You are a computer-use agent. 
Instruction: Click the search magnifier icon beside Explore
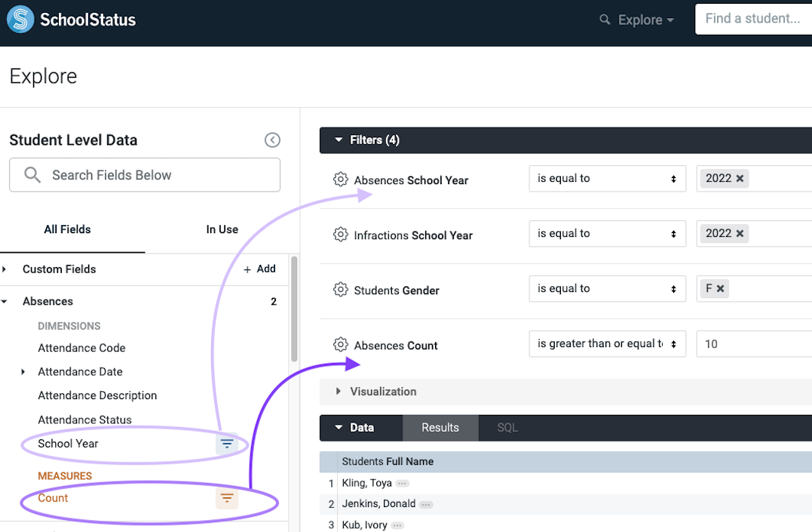pyautogui.click(x=605, y=20)
